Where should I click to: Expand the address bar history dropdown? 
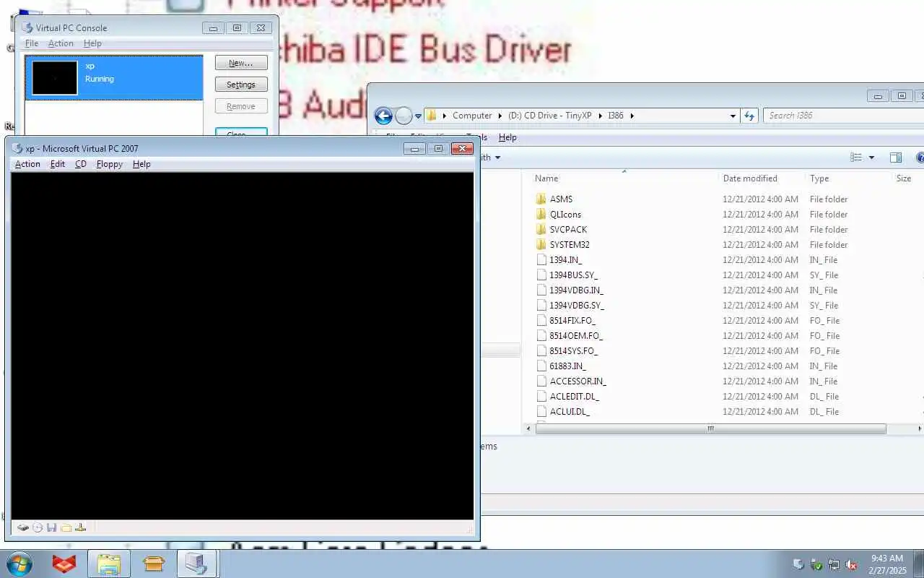(733, 116)
